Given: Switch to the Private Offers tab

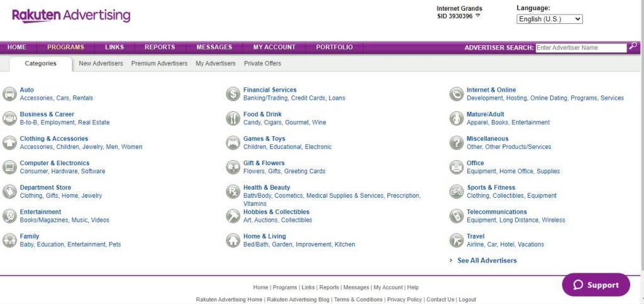Looking at the screenshot, I should pos(262,63).
